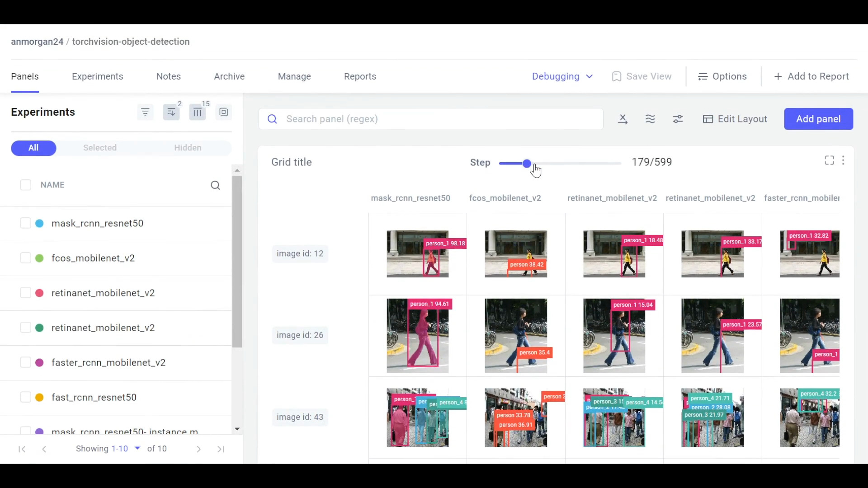The image size is (868, 488).
Task: Click the Add panel button
Action: [x=818, y=118]
